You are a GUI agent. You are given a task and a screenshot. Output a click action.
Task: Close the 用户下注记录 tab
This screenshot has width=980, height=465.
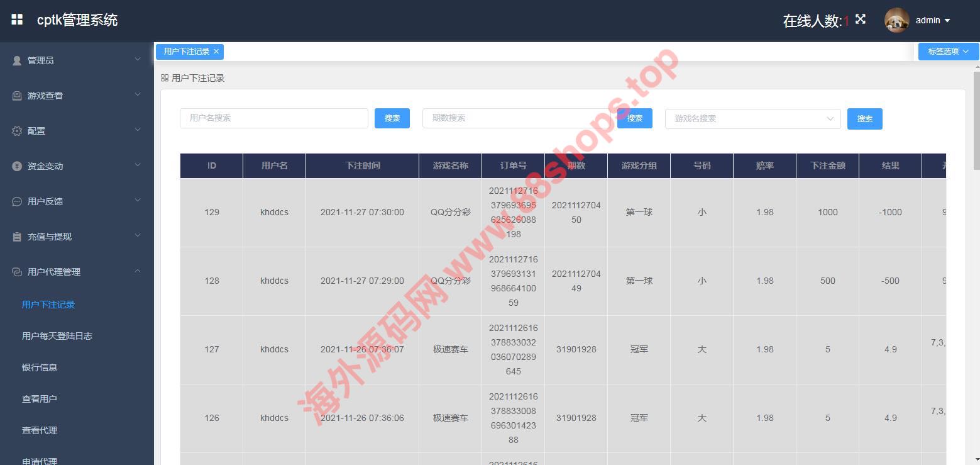[216, 52]
